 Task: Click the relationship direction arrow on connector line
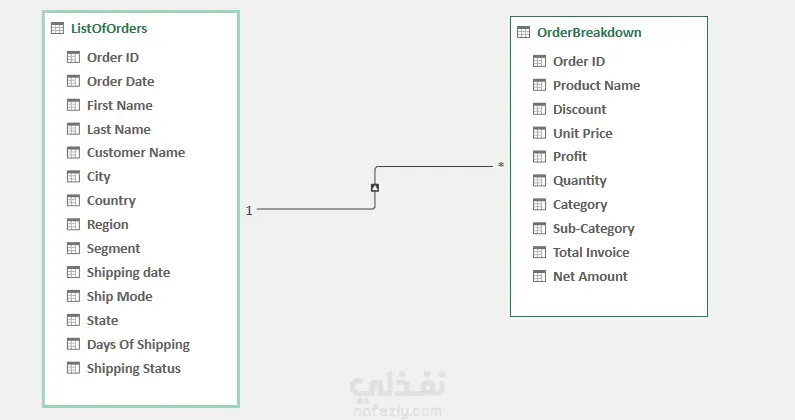tap(375, 188)
